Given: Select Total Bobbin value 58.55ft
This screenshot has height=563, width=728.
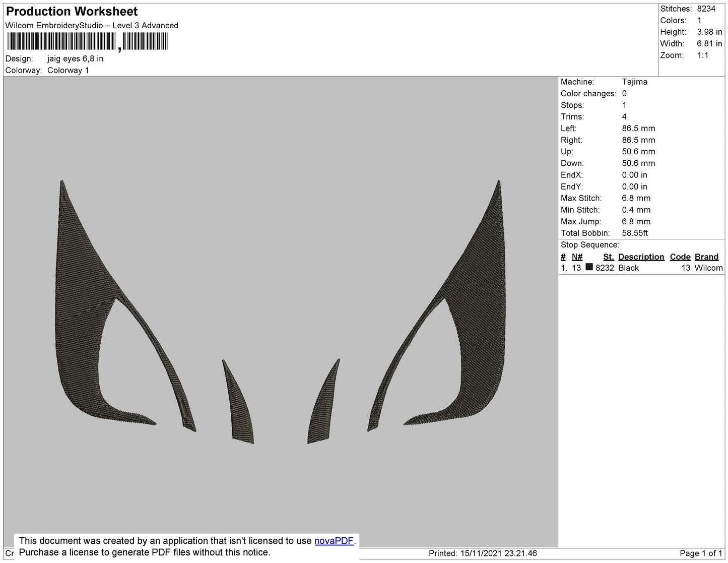Looking at the screenshot, I should tap(635, 233).
